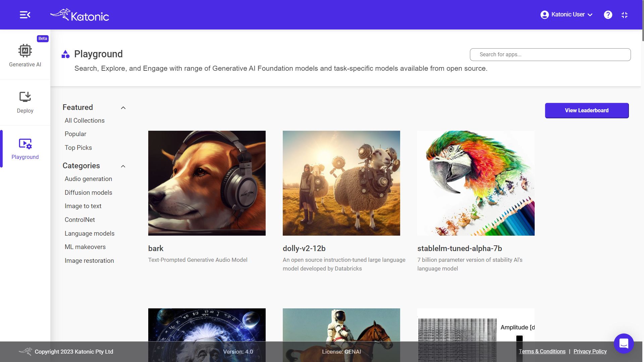
Task: Click the 'License: GENAI' footer text
Action: click(341, 352)
